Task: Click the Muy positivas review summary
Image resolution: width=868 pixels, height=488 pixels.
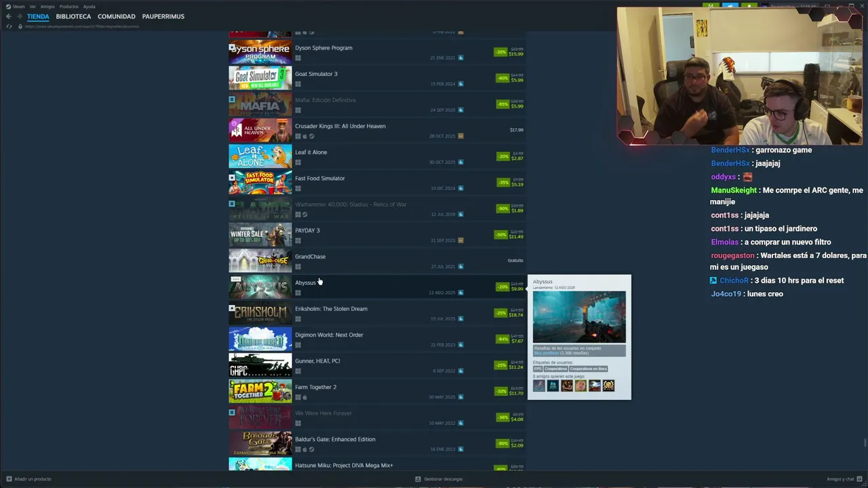Action: [547, 353]
